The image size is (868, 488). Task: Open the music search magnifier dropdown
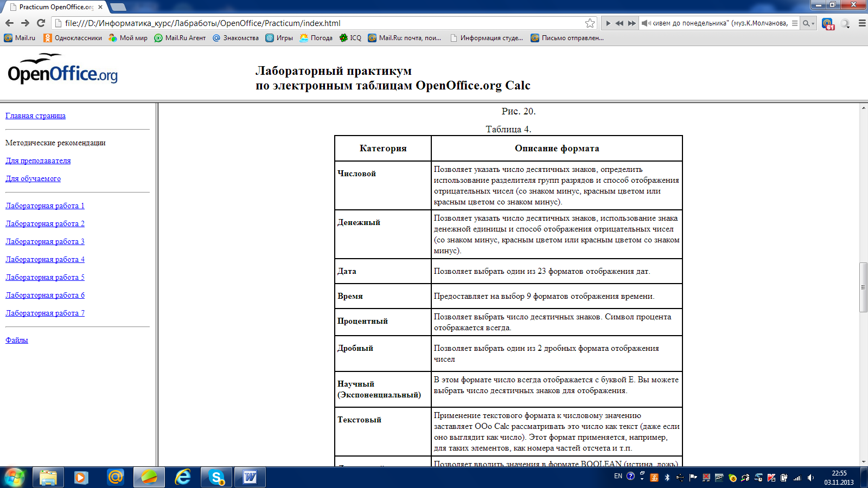(x=808, y=23)
